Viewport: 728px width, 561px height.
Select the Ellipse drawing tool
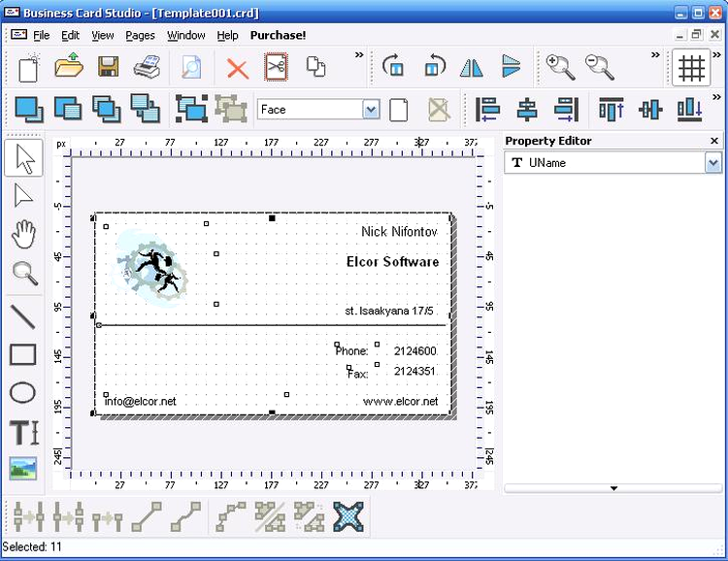tap(22, 393)
